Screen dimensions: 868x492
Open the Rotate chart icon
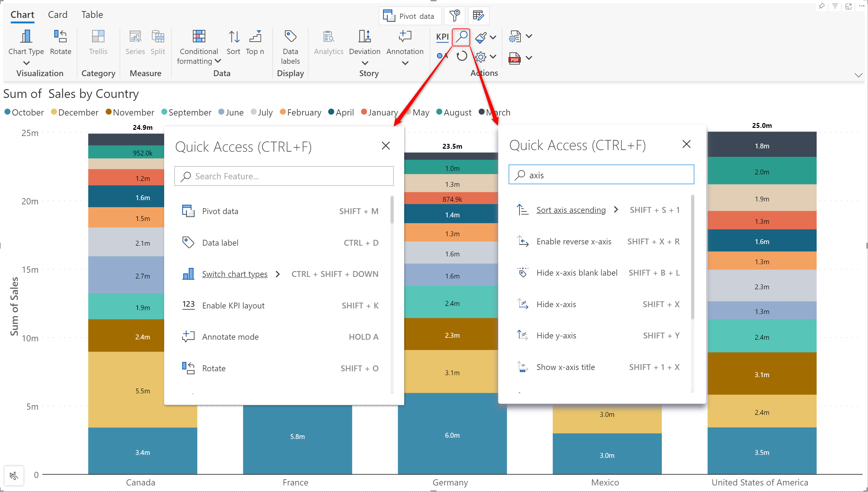61,36
